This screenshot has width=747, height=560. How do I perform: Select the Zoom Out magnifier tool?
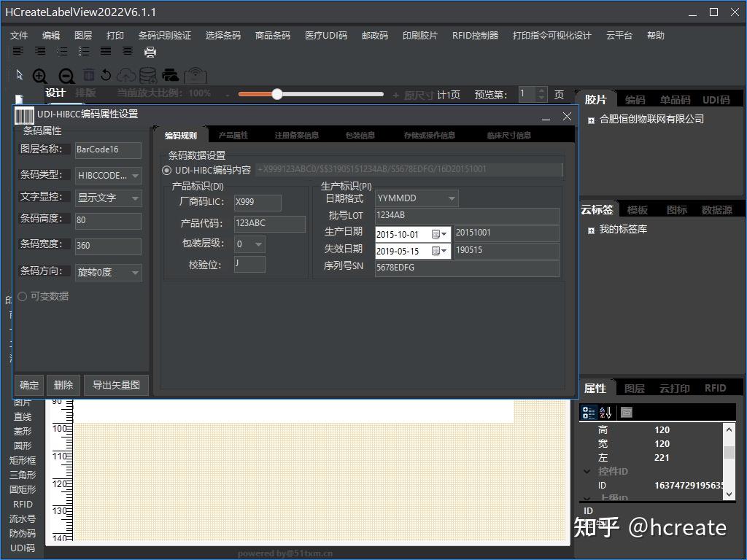[65, 75]
